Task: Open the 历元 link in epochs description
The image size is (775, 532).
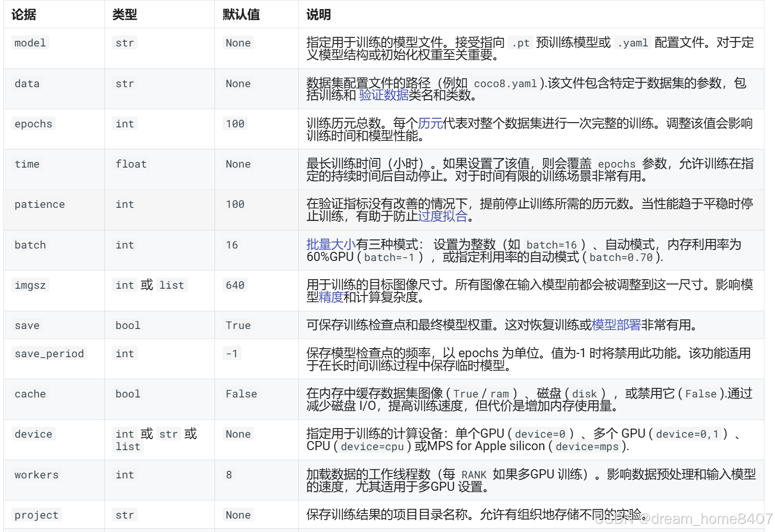Action: coord(430,124)
